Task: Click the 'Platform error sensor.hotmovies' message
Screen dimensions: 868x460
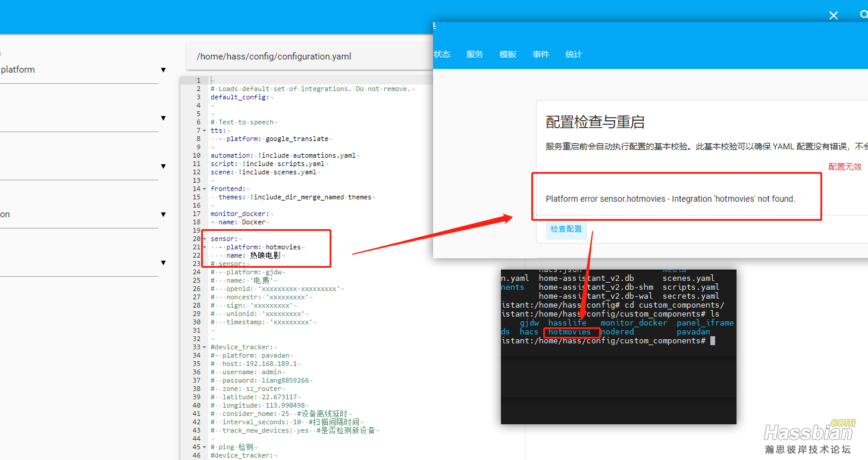Action: tap(670, 199)
